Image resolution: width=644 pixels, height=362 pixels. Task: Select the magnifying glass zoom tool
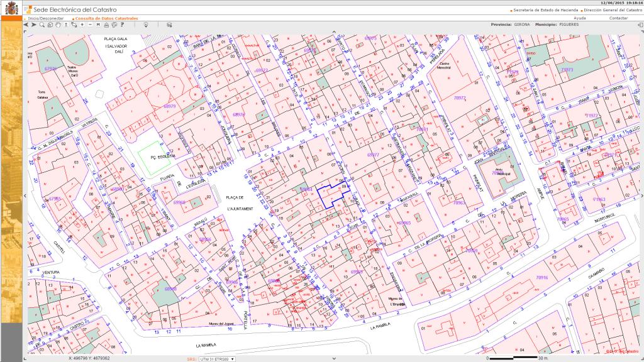pos(42,25)
